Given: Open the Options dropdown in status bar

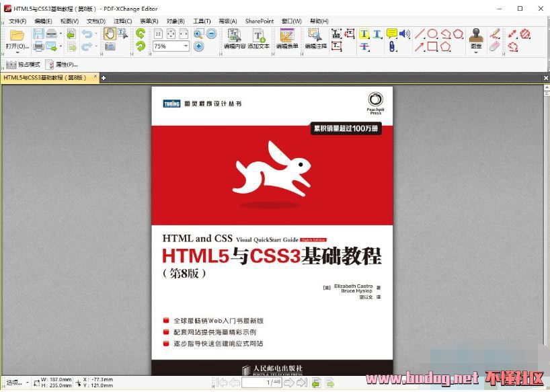Looking at the screenshot, I should (17, 383).
